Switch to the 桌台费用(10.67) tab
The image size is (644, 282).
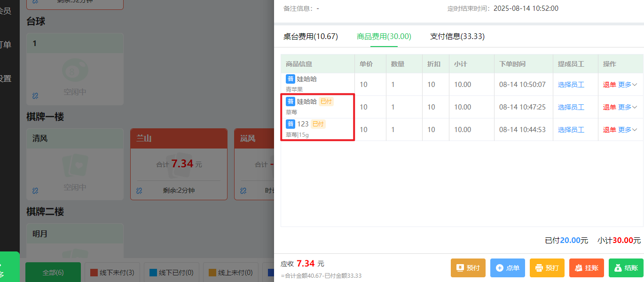point(310,36)
